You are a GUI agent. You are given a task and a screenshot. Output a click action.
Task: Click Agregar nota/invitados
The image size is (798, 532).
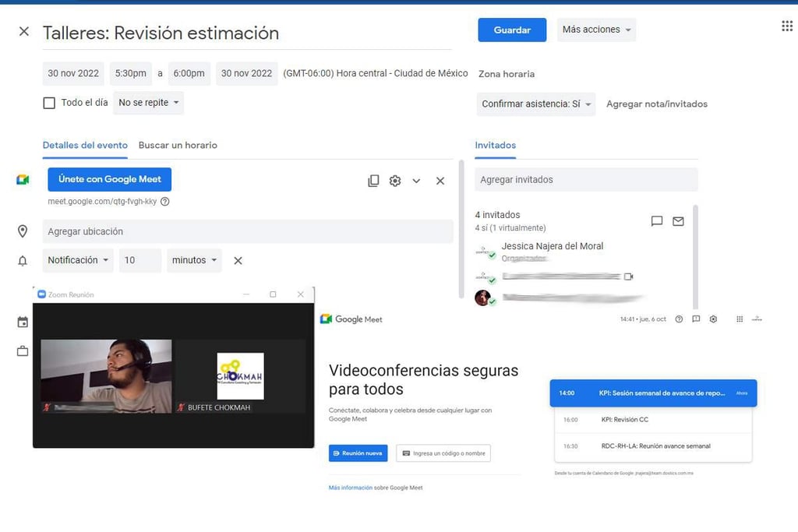657,104
